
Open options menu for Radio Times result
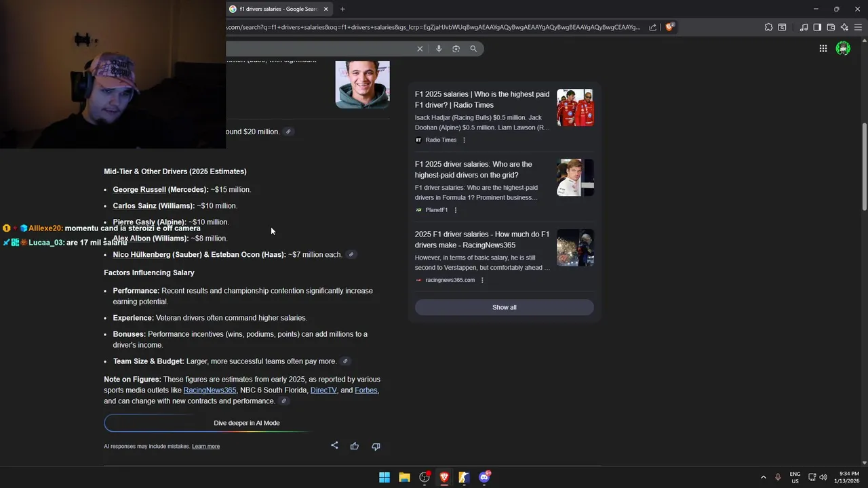click(x=464, y=140)
